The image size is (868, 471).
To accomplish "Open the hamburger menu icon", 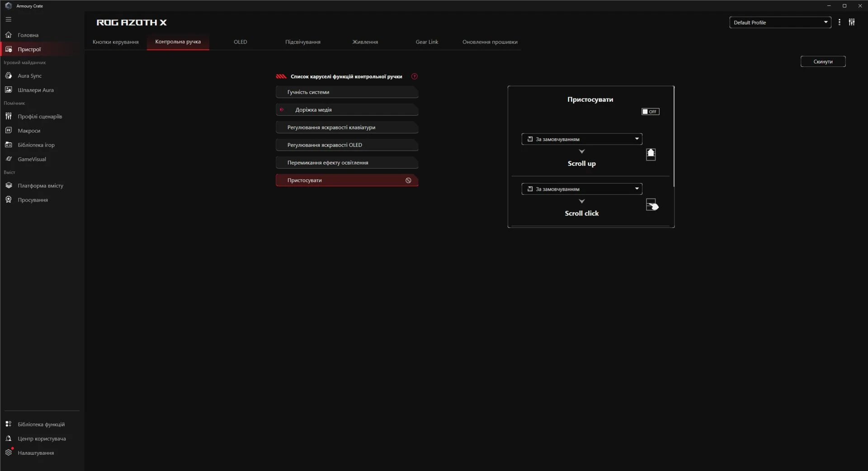I will click(x=8, y=19).
